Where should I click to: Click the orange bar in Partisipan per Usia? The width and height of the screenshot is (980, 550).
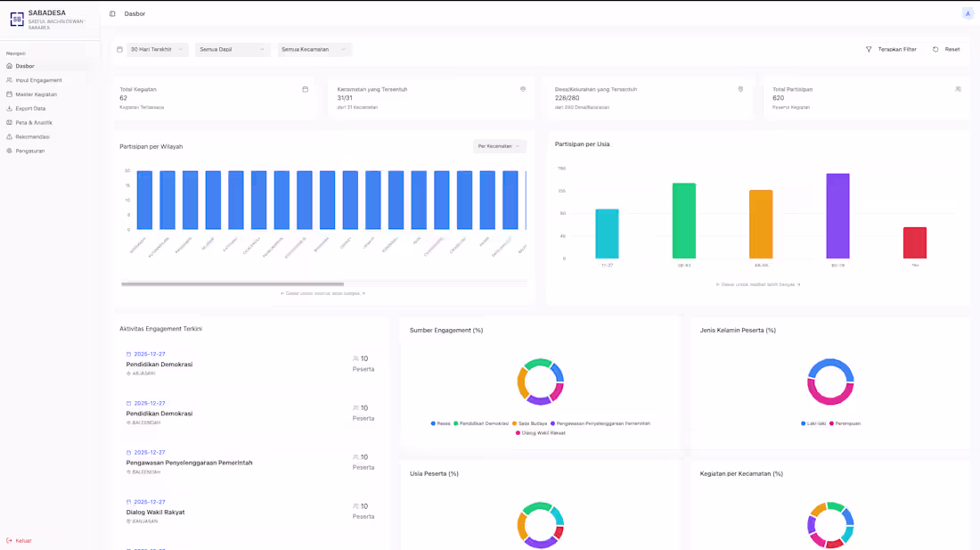pos(761,225)
